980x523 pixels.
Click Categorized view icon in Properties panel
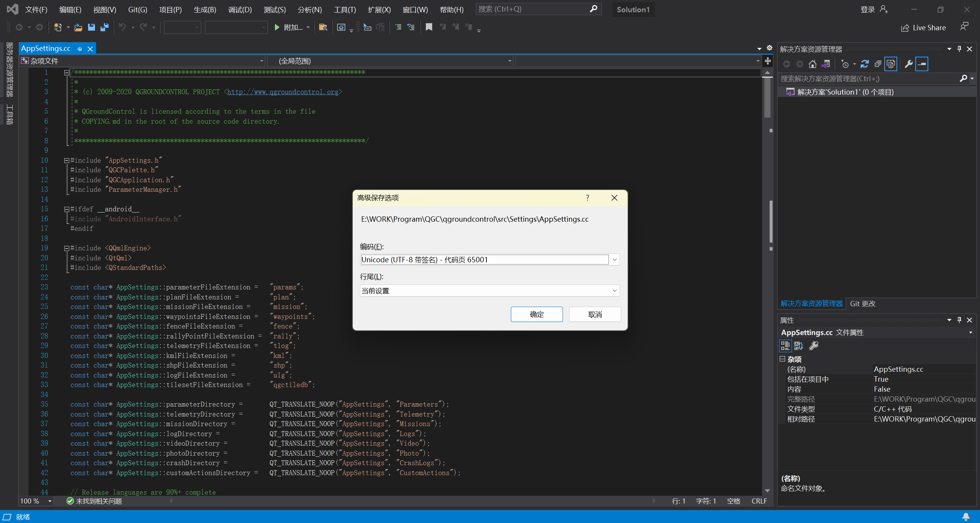(785, 346)
